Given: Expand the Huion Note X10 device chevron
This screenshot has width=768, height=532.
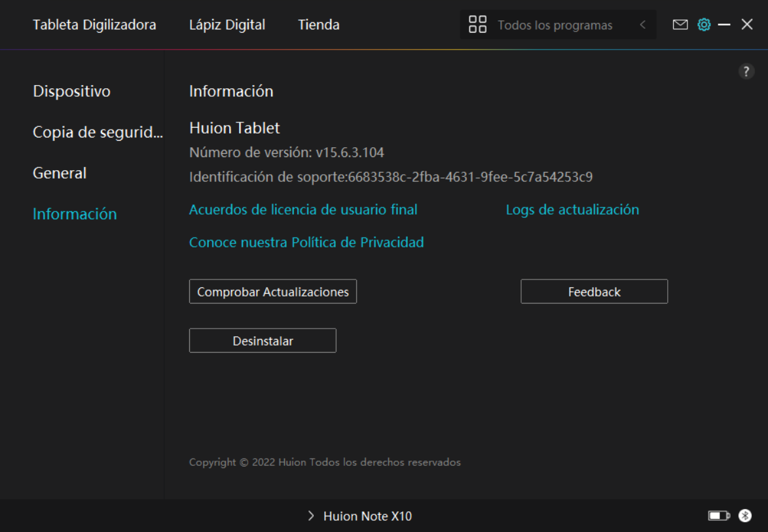Looking at the screenshot, I should tap(310, 516).
